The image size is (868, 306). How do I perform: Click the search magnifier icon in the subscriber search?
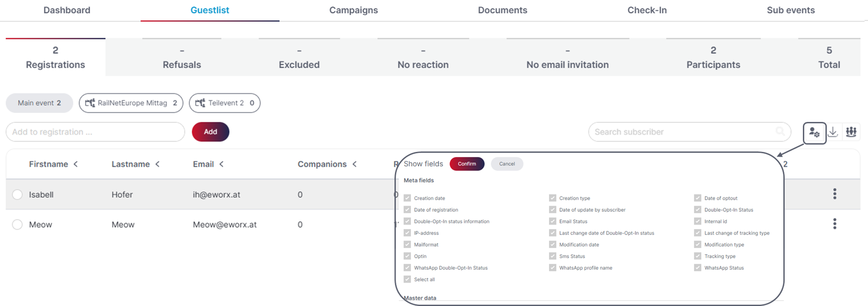point(780,131)
